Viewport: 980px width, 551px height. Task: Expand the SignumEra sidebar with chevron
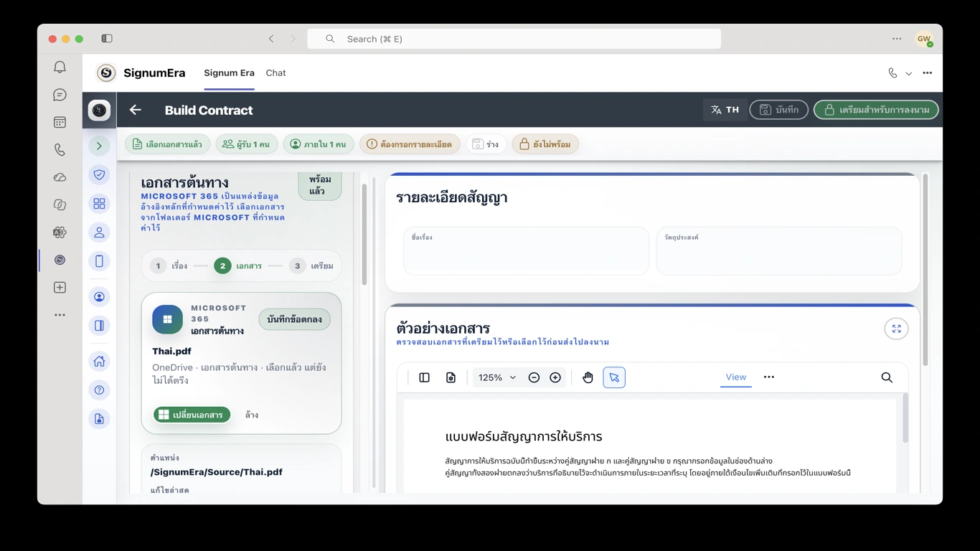[99, 146]
